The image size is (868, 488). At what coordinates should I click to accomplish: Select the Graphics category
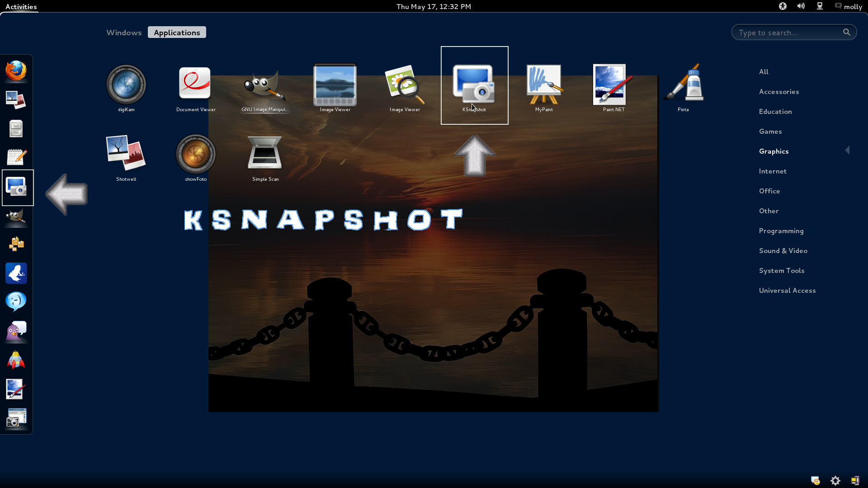click(x=774, y=151)
